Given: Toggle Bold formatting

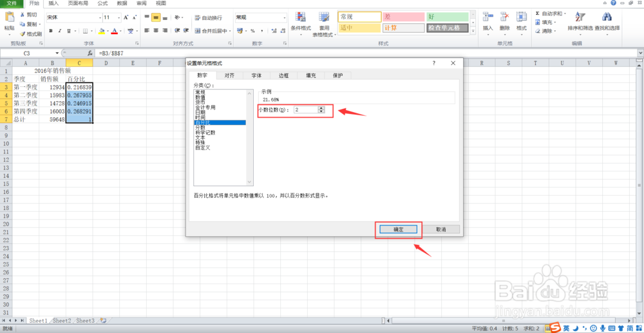Looking at the screenshot, I should pos(51,31).
